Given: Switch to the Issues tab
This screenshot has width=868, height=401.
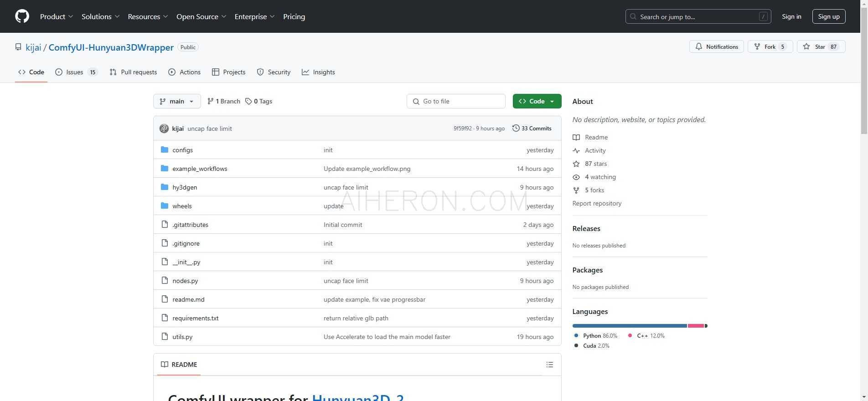Looking at the screenshot, I should 76,72.
